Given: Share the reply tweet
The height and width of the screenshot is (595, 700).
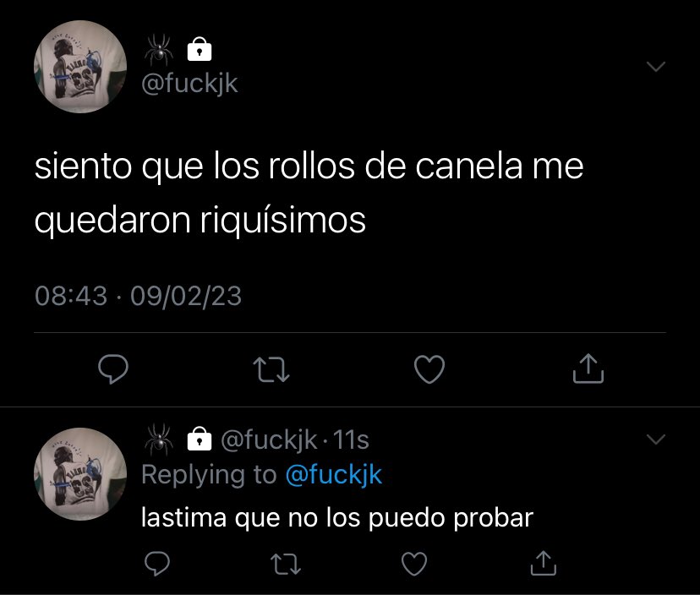Looking at the screenshot, I should 544,563.
